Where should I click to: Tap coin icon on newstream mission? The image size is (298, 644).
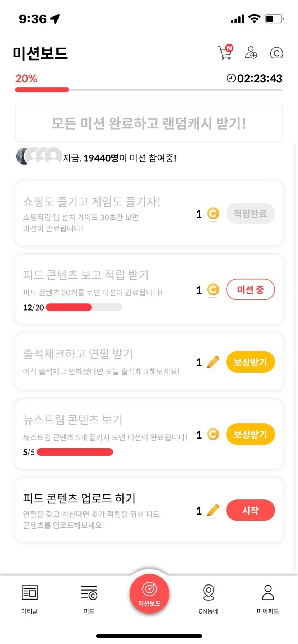click(213, 435)
